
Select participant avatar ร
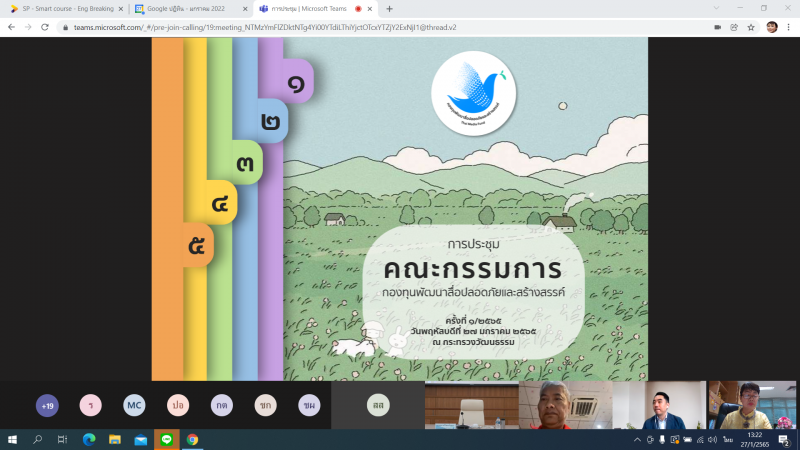(x=91, y=405)
